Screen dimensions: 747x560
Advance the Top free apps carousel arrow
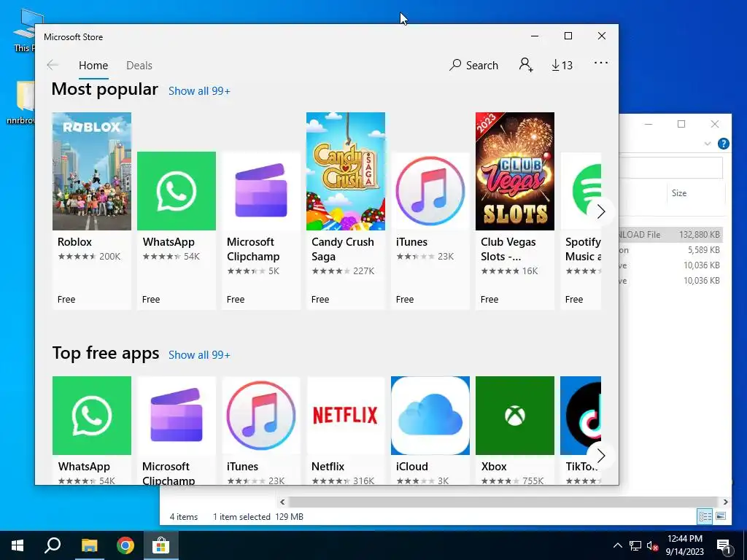601,456
